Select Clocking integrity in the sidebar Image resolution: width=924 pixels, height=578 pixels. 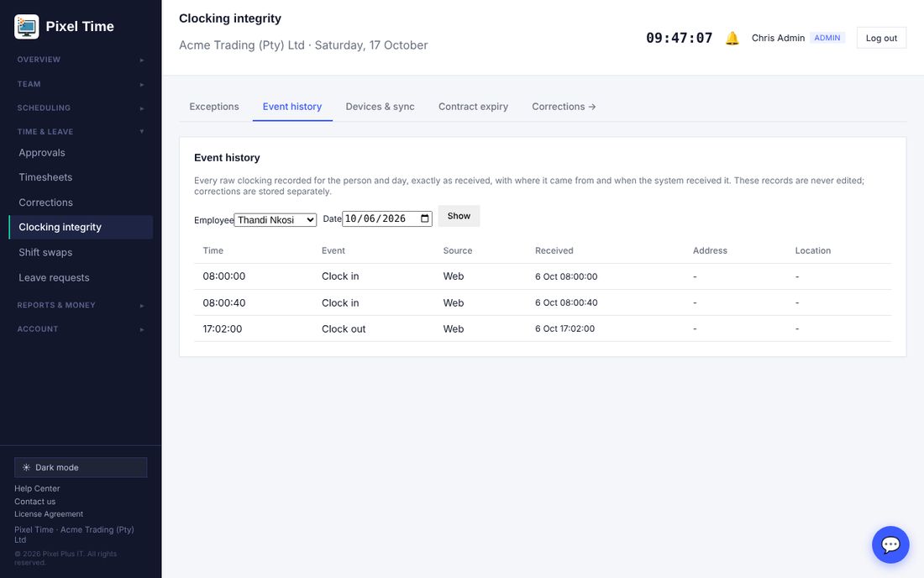pyautogui.click(x=81, y=228)
